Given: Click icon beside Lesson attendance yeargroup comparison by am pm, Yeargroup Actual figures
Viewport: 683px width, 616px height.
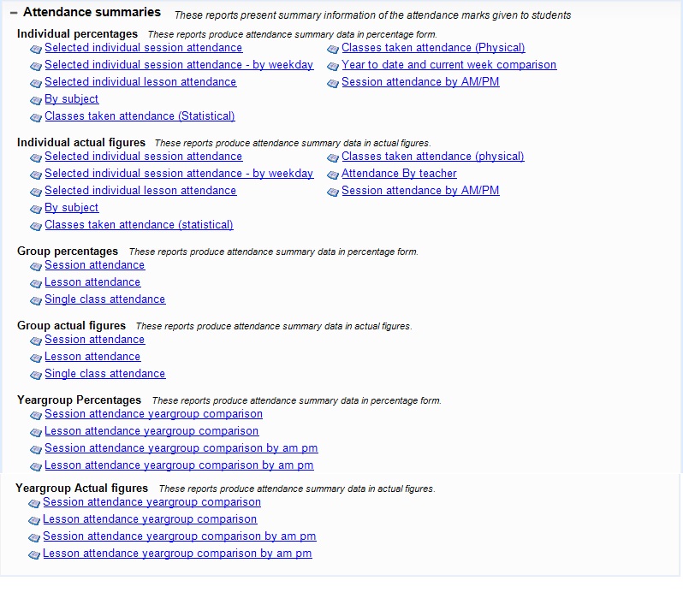Looking at the screenshot, I should [x=34, y=555].
